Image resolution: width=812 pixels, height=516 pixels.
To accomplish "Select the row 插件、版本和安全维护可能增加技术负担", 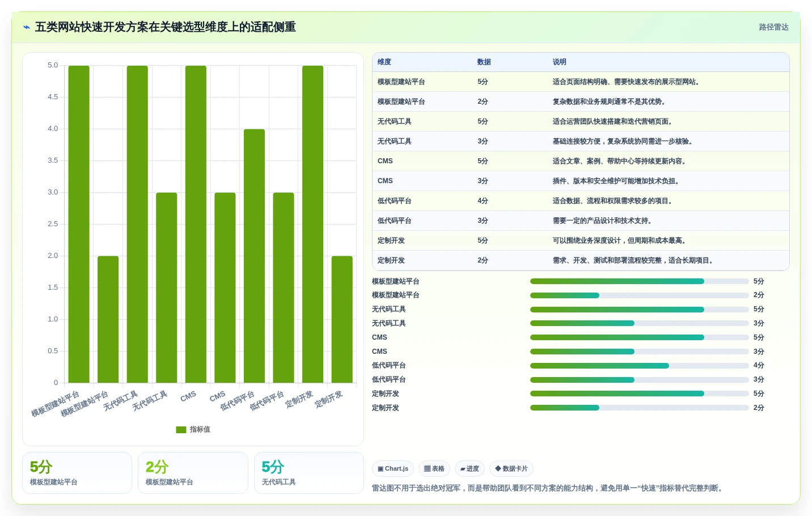I will pos(581,181).
